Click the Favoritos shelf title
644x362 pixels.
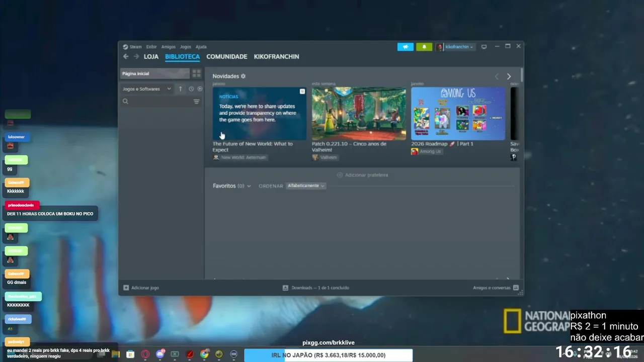(224, 186)
